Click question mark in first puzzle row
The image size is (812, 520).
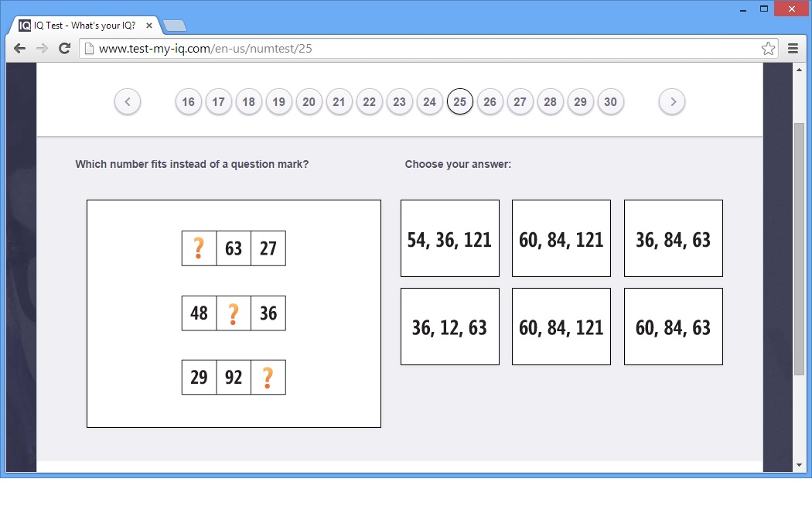click(199, 248)
